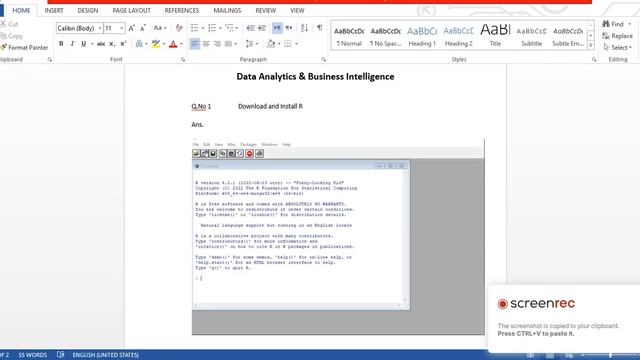Apply superscript formatting
Screen dimensions: 640x360
click(123, 44)
